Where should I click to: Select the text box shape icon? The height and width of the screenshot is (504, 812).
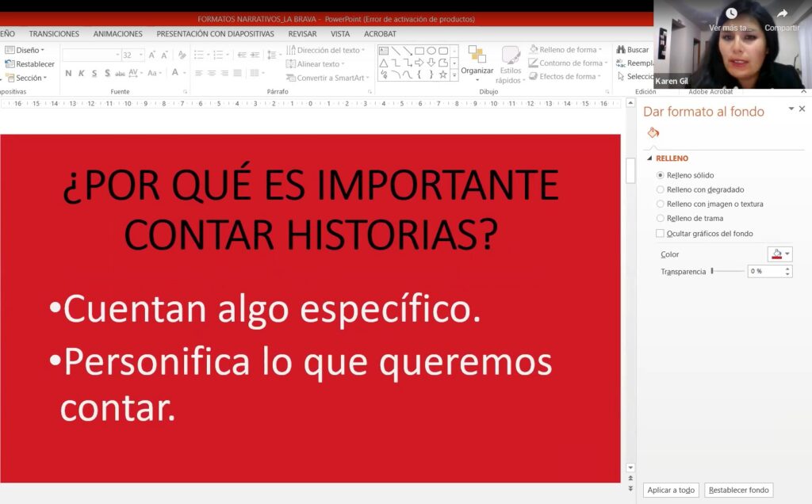(384, 51)
